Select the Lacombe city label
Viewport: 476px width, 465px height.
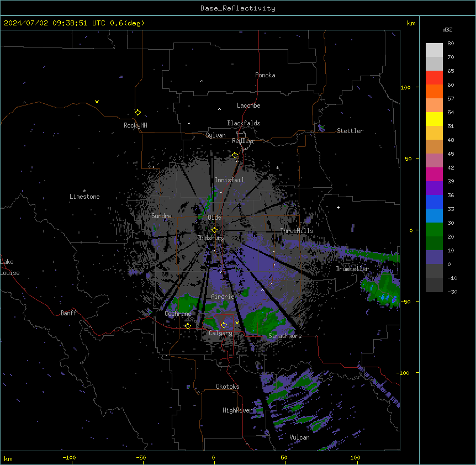coord(248,105)
